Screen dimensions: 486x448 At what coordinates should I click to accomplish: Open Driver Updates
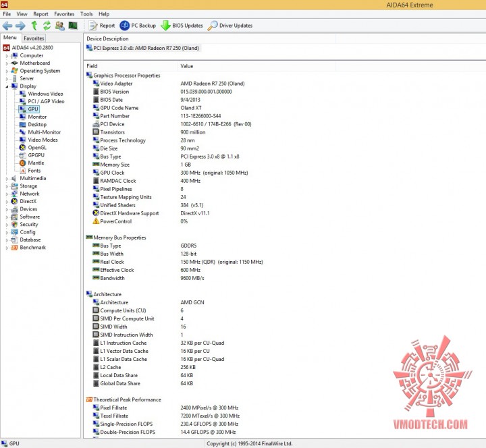click(230, 26)
